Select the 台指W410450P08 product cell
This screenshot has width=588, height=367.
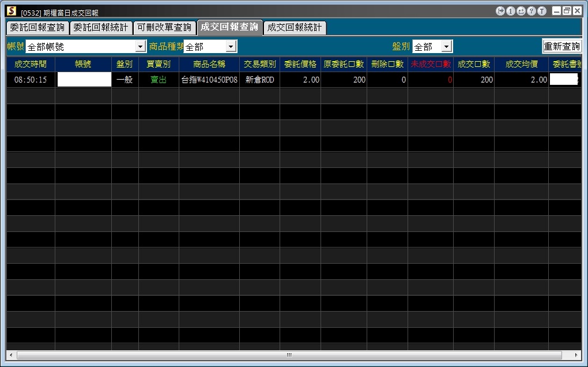(209, 80)
